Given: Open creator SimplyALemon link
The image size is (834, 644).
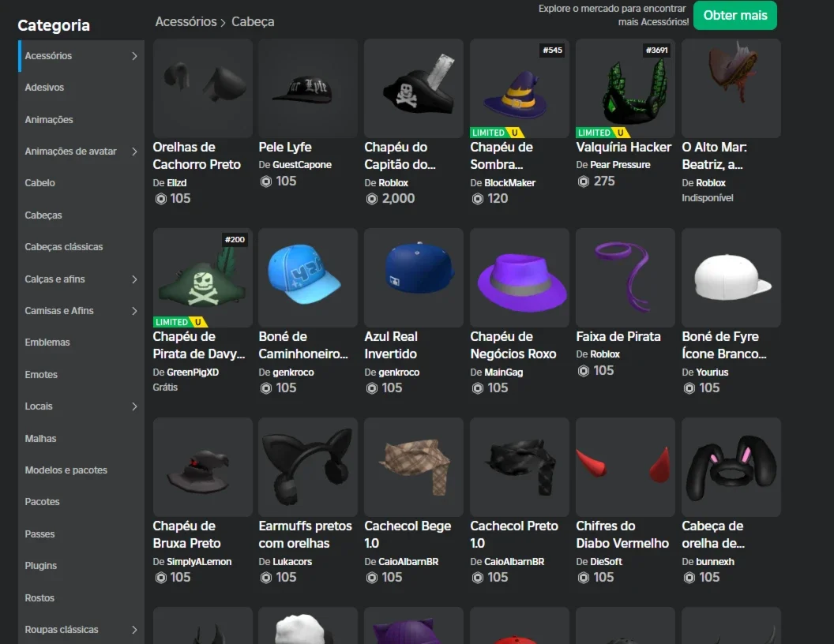Looking at the screenshot, I should click(199, 562).
